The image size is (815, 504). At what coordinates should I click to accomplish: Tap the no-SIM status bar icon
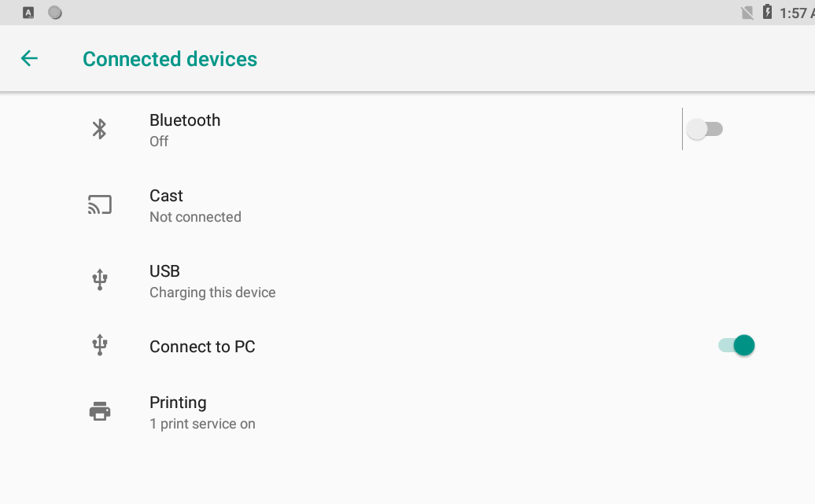pyautogui.click(x=747, y=13)
